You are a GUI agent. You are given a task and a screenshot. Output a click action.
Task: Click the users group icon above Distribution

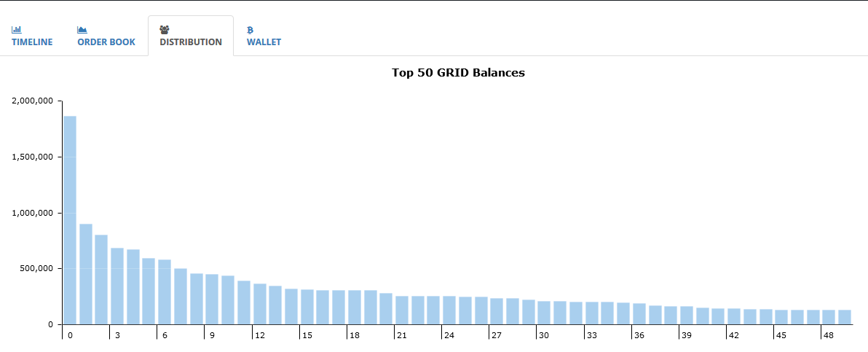pyautogui.click(x=165, y=30)
